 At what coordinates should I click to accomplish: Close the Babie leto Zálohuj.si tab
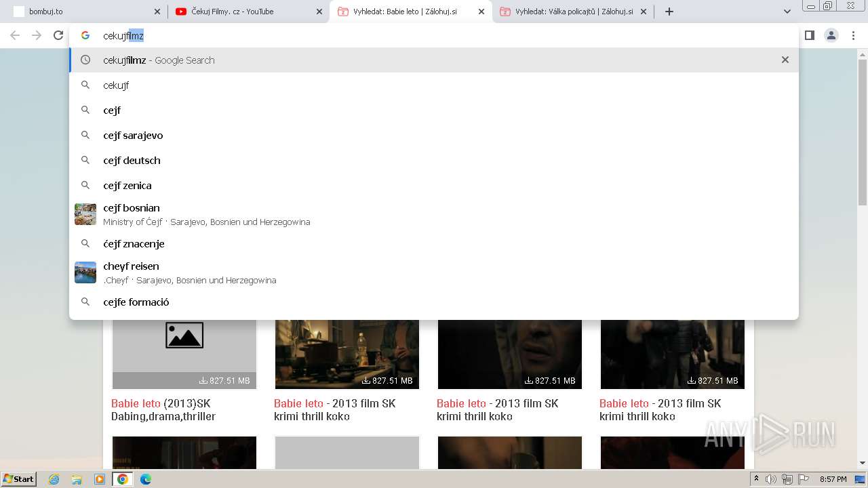point(481,12)
